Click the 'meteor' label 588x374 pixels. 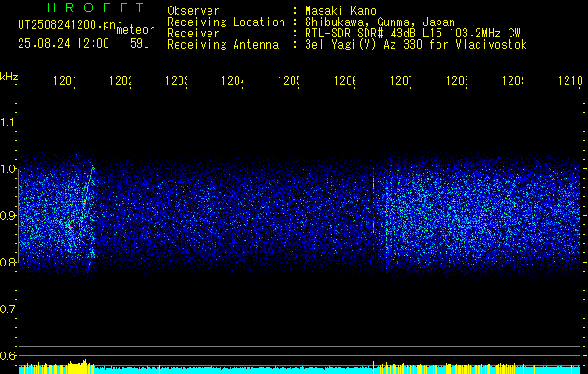(136, 30)
